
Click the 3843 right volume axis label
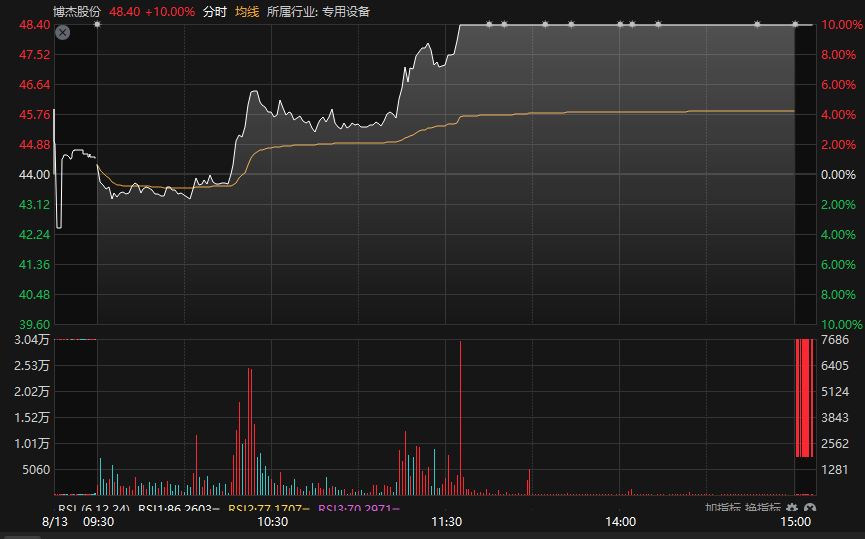tap(835, 418)
